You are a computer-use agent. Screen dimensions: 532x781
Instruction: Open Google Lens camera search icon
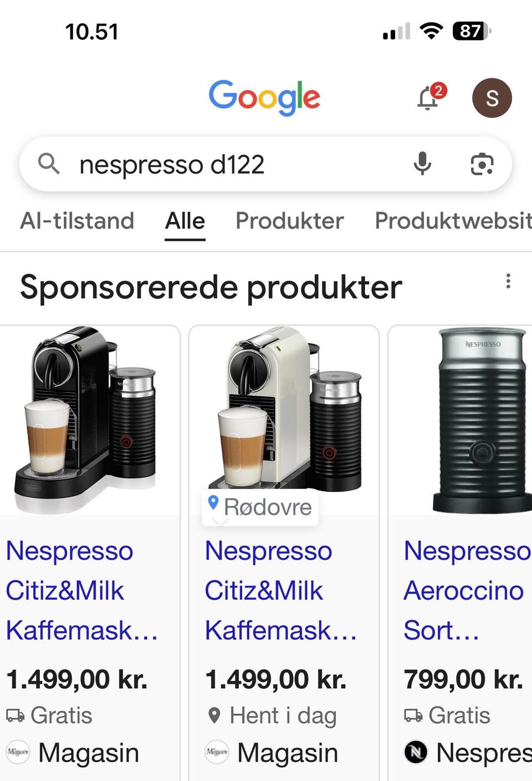point(482,164)
